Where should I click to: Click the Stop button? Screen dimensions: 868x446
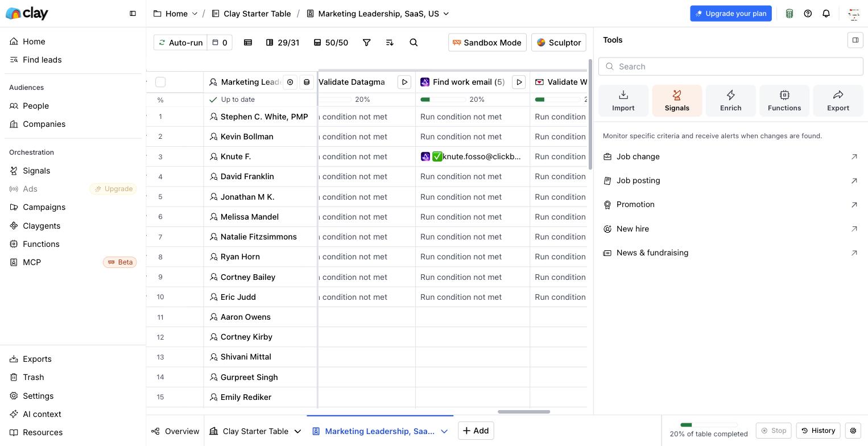[774, 431]
